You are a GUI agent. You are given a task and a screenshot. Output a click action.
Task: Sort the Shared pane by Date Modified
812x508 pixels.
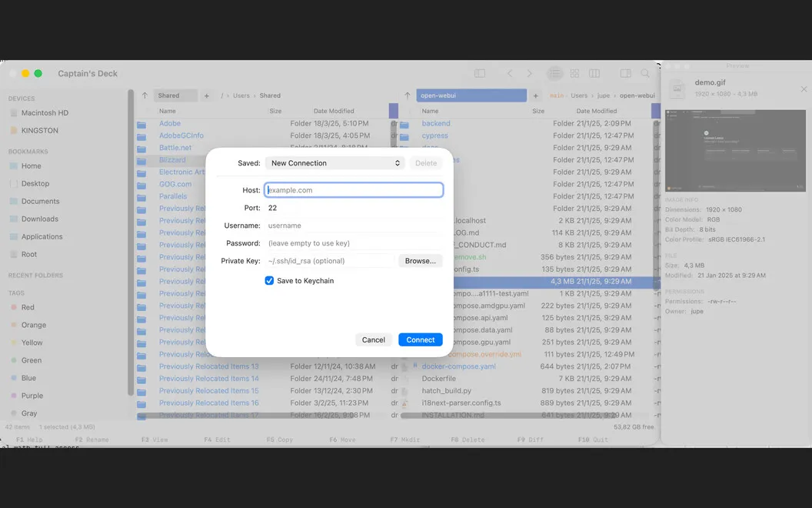point(334,111)
